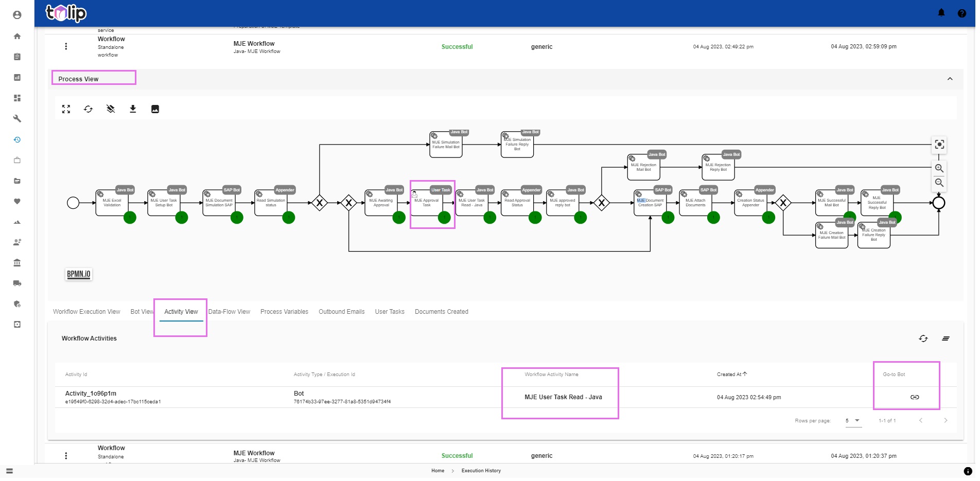Viewport: 980px width, 481px height.
Task: Select the MJE Document Creation SAP node
Action: click(x=650, y=203)
